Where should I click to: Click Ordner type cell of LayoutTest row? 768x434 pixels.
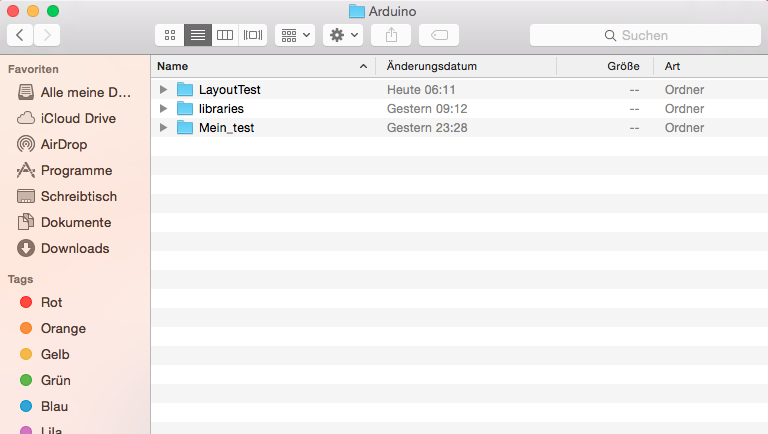[x=684, y=90]
